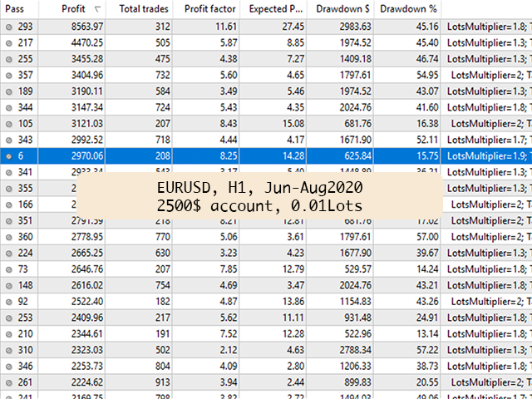Click pass number 105
The width and height of the screenshot is (532, 399).
point(26,124)
